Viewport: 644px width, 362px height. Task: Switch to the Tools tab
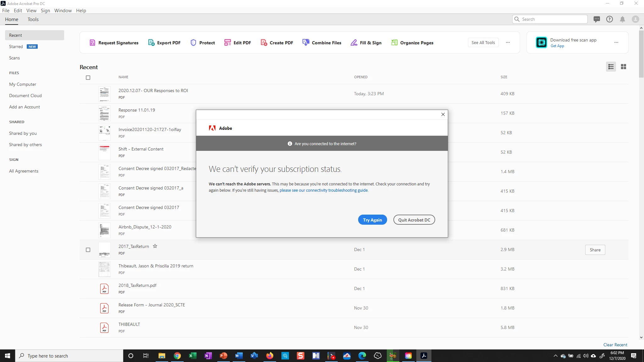point(33,19)
